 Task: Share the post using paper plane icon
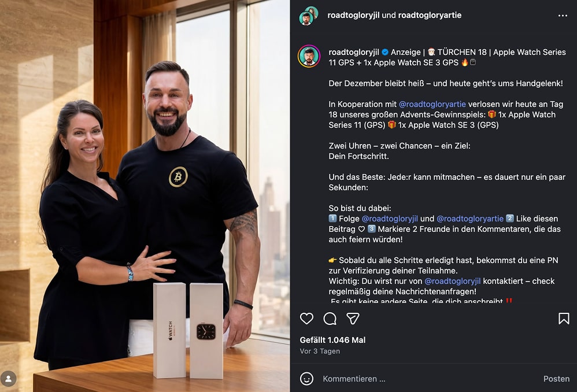pos(353,319)
